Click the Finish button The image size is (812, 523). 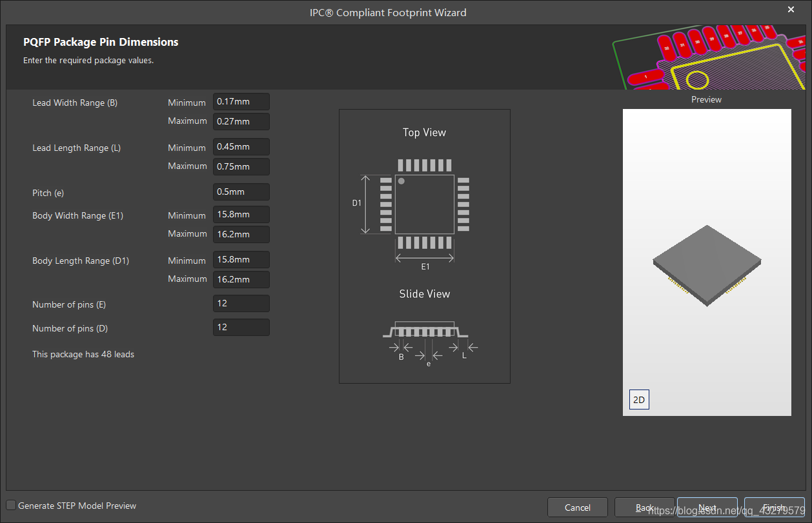(775, 508)
